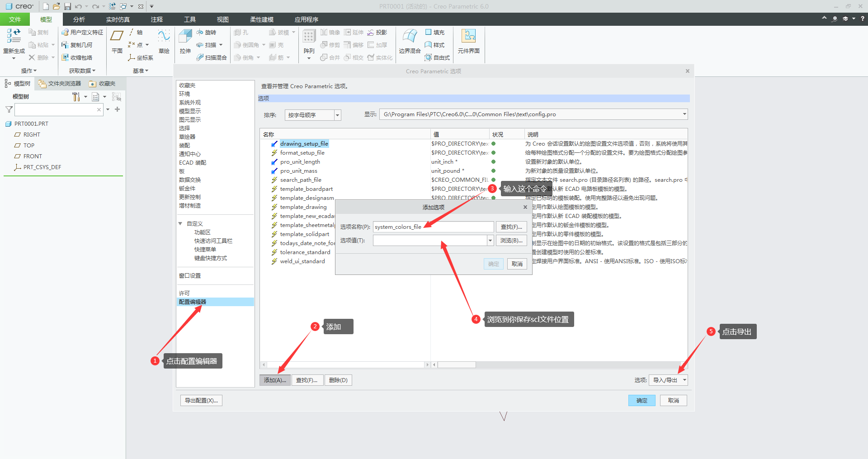Switch to the 分析 ribbon tab

[x=79, y=19]
